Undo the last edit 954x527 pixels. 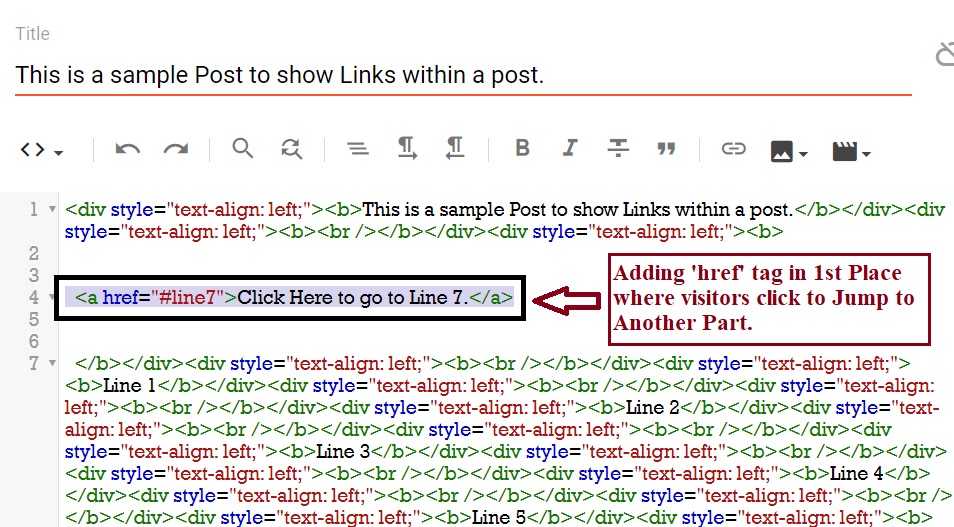pyautogui.click(x=128, y=149)
